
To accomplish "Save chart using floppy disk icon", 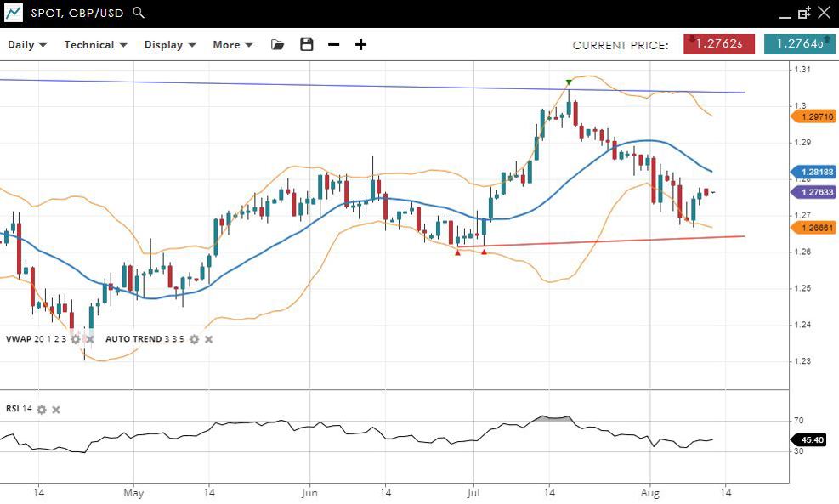I will [x=306, y=44].
